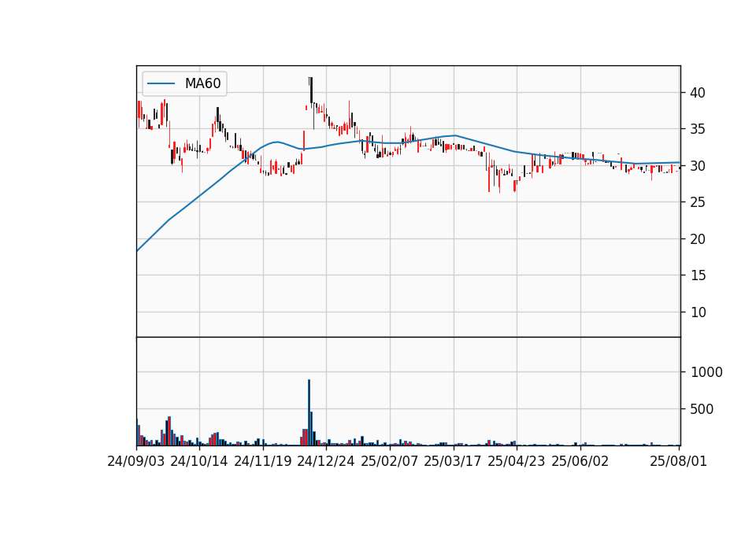Click the 25/04/23 date label

click(517, 461)
